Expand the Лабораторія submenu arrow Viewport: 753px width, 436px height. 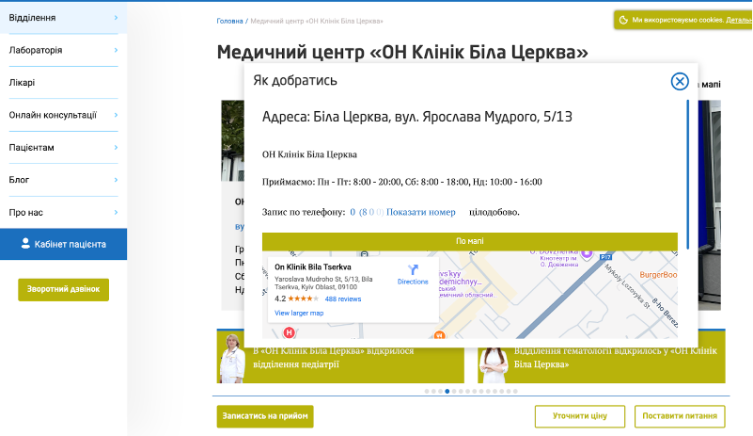(116, 50)
